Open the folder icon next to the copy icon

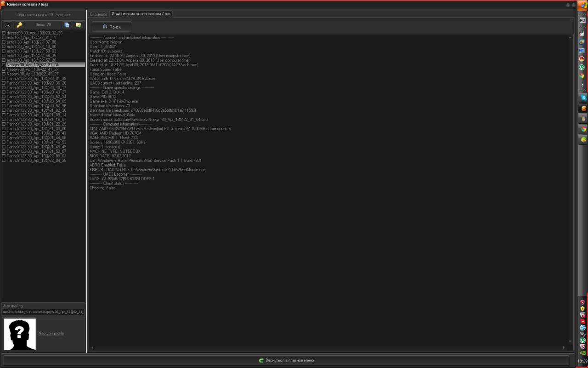pyautogui.click(x=78, y=25)
